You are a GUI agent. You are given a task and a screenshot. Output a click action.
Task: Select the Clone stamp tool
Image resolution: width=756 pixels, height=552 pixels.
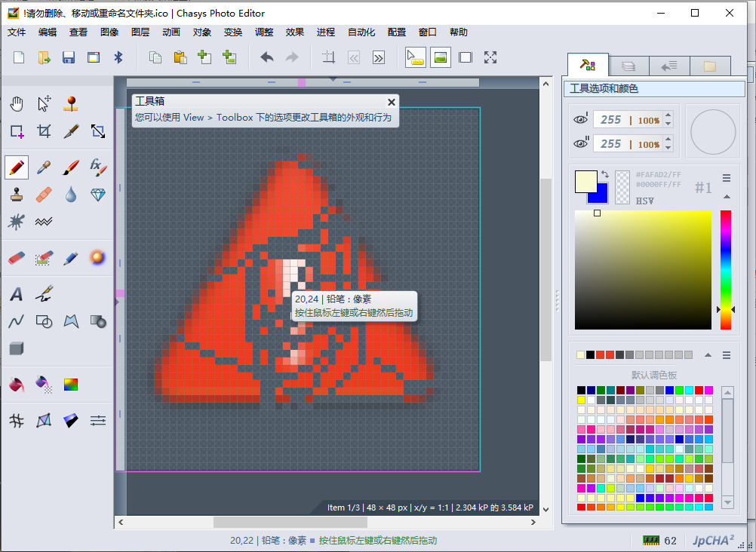point(17,195)
